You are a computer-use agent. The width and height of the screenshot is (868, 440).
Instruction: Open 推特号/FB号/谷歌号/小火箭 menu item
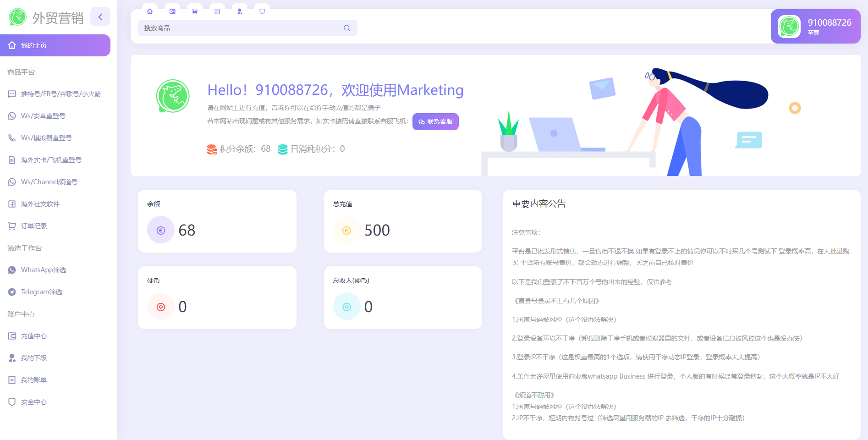(60, 94)
